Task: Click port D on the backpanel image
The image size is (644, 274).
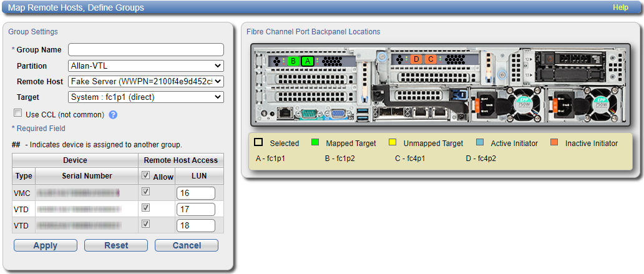Action: coord(416,59)
